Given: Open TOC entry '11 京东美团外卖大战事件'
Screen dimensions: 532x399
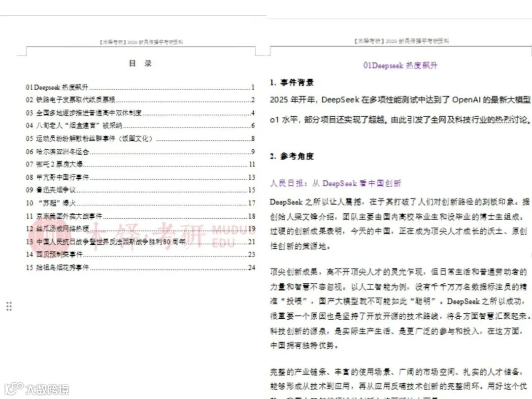Looking at the screenshot, I should [x=140, y=216].
